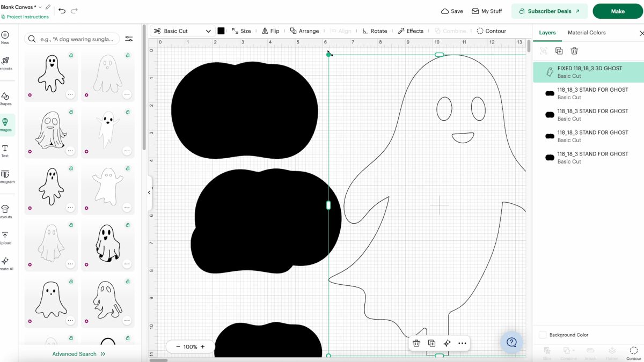Screen dimensions: 644x362
Task: Click the black color swatch in toolbar
Action: (221, 31)
